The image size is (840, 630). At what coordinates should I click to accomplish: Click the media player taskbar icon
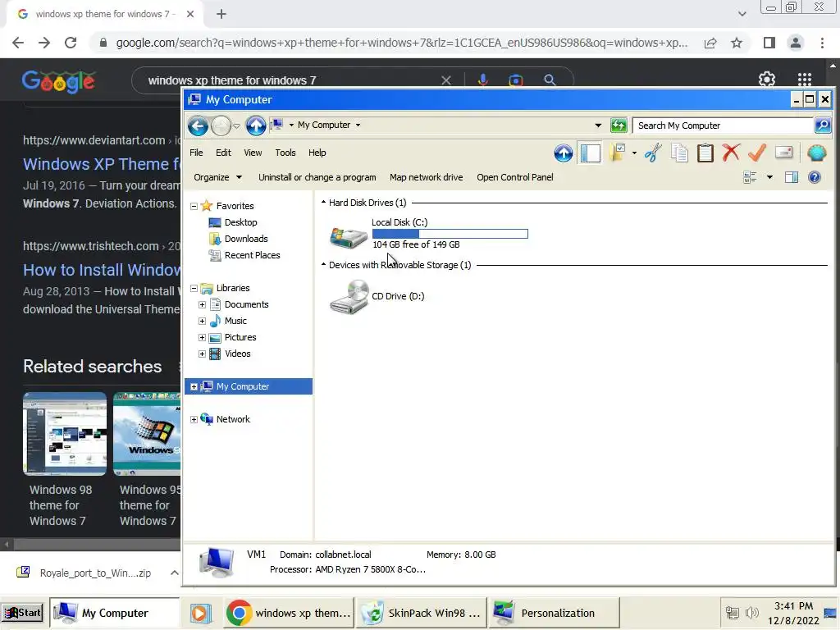pyautogui.click(x=199, y=613)
